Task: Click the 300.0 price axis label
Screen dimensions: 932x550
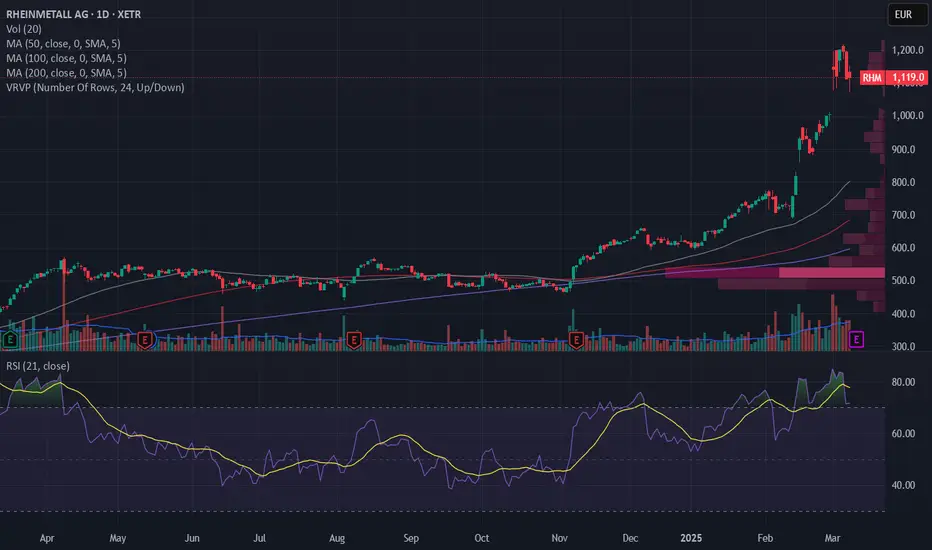Action: pyautogui.click(x=903, y=346)
